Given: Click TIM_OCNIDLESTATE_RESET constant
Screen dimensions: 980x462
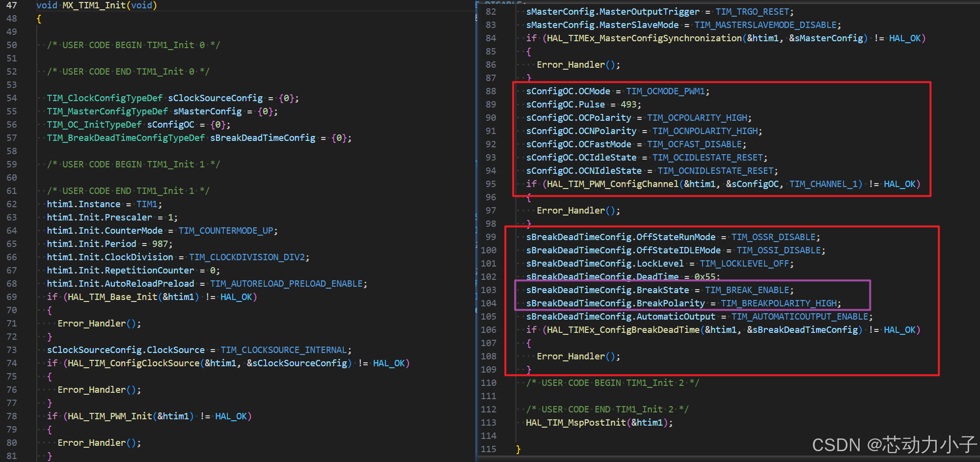Looking at the screenshot, I should [715, 171].
